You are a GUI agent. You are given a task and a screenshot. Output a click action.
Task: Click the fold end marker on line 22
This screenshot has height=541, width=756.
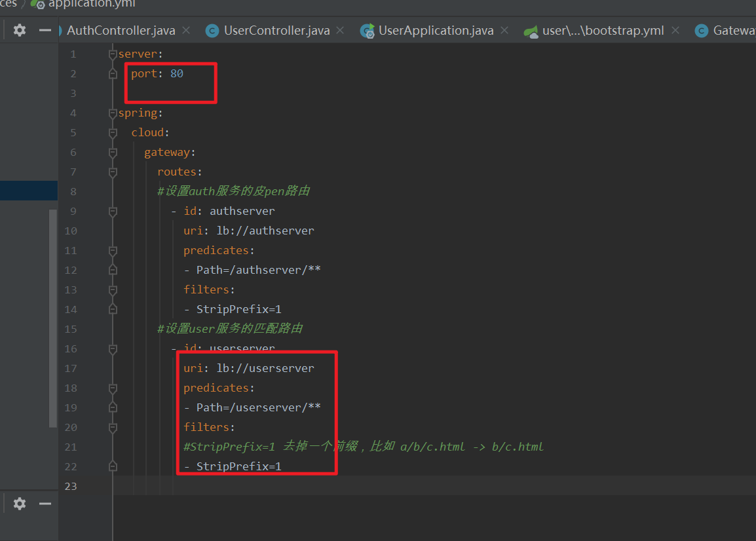click(113, 466)
